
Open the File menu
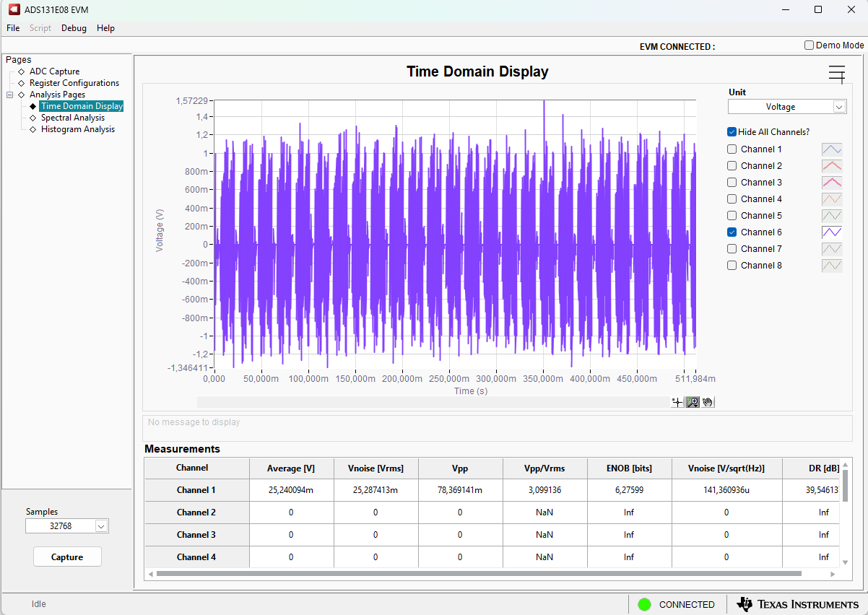click(13, 28)
